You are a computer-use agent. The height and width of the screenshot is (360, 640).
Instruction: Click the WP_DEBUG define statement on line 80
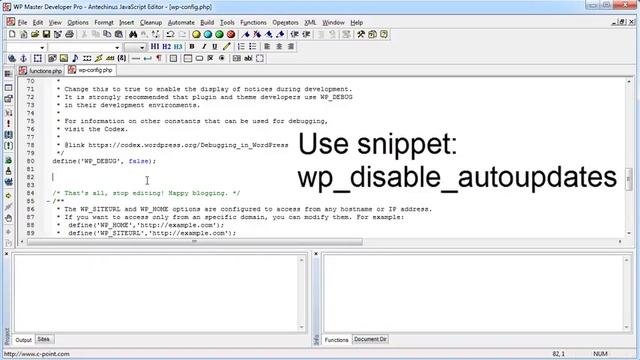tap(104, 161)
